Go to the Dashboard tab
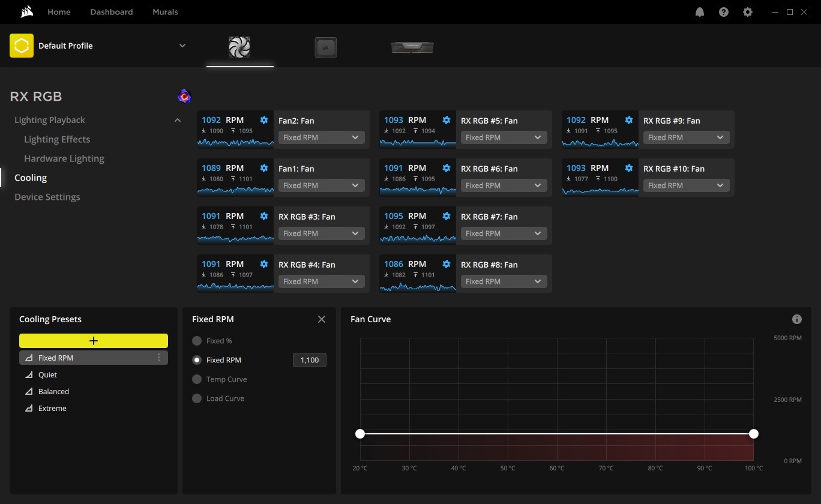 112,12
